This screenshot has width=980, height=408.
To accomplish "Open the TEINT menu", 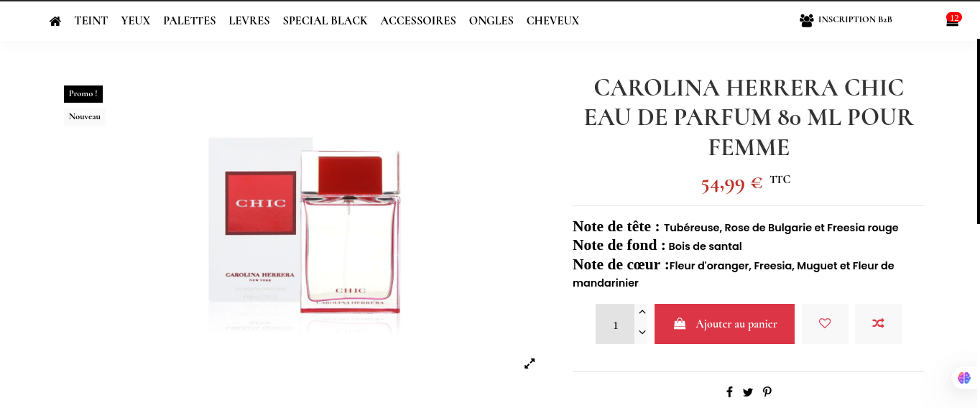I will coord(91,21).
